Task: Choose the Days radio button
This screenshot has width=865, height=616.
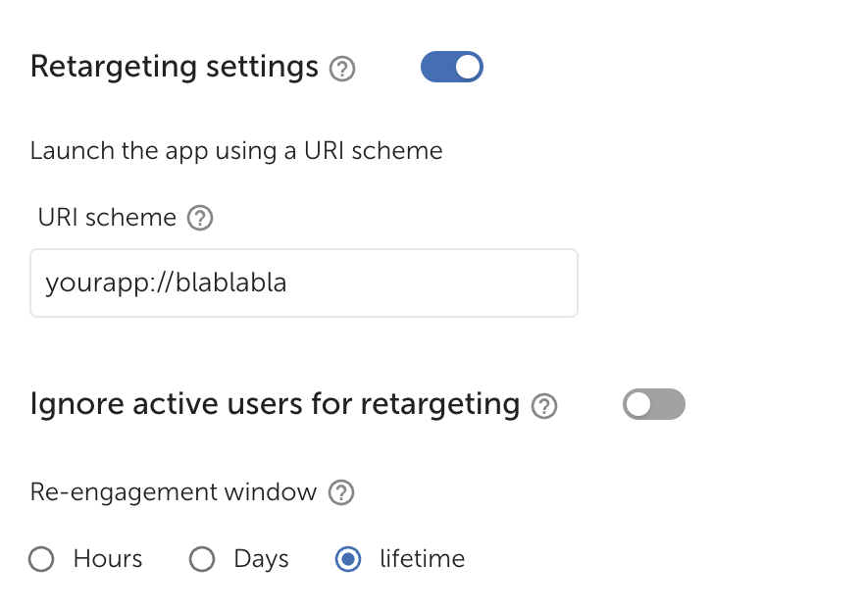Action: click(201, 560)
